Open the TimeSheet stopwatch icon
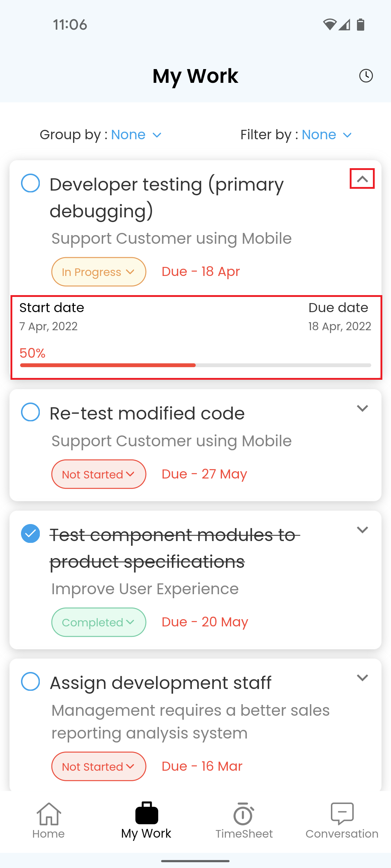The image size is (391, 868). (244, 813)
